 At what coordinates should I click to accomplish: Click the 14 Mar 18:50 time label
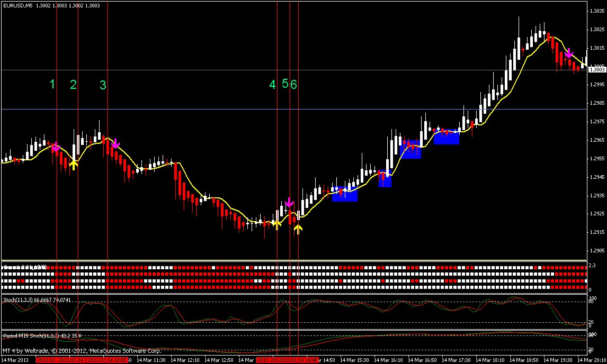point(524,360)
